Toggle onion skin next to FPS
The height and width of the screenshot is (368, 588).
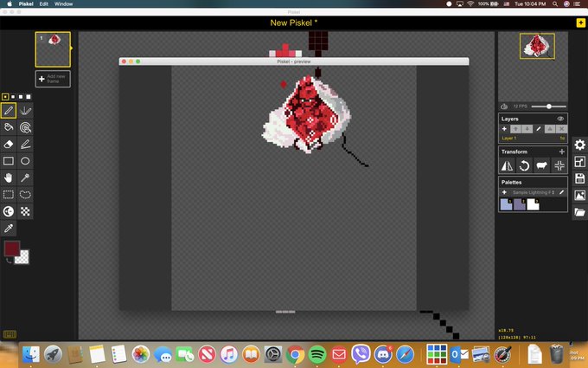point(504,107)
